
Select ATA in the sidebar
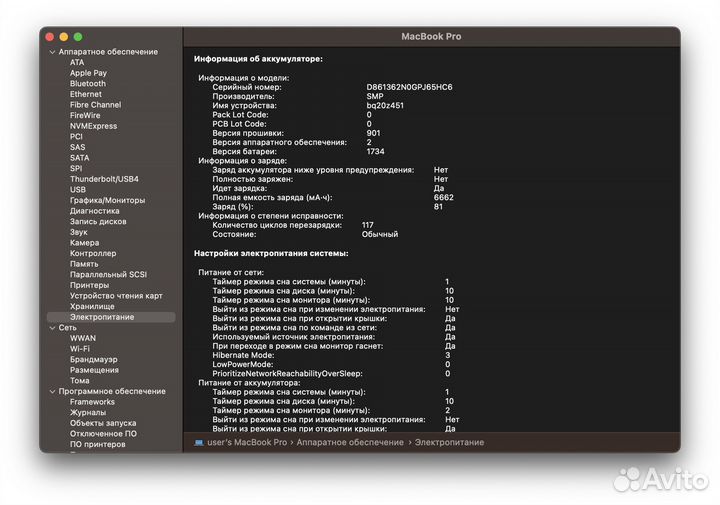click(x=77, y=62)
